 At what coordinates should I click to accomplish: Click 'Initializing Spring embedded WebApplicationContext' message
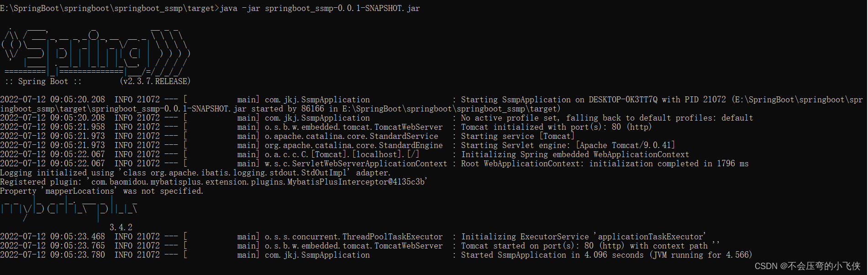click(575, 154)
